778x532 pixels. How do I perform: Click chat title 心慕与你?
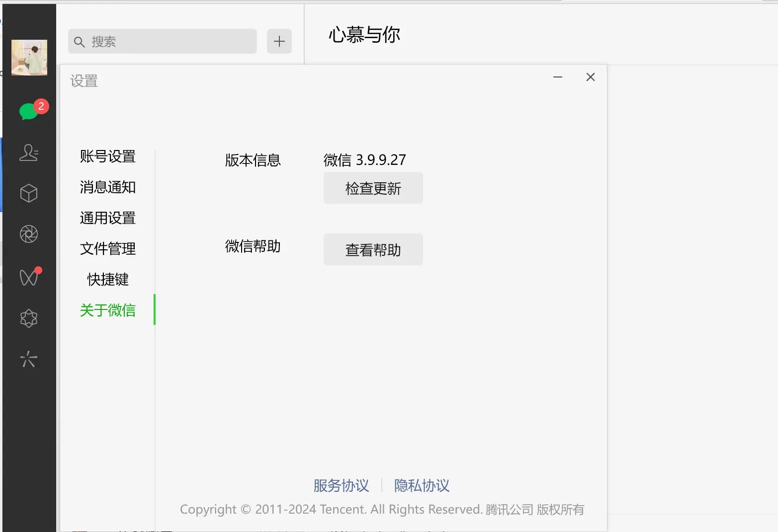364,35
